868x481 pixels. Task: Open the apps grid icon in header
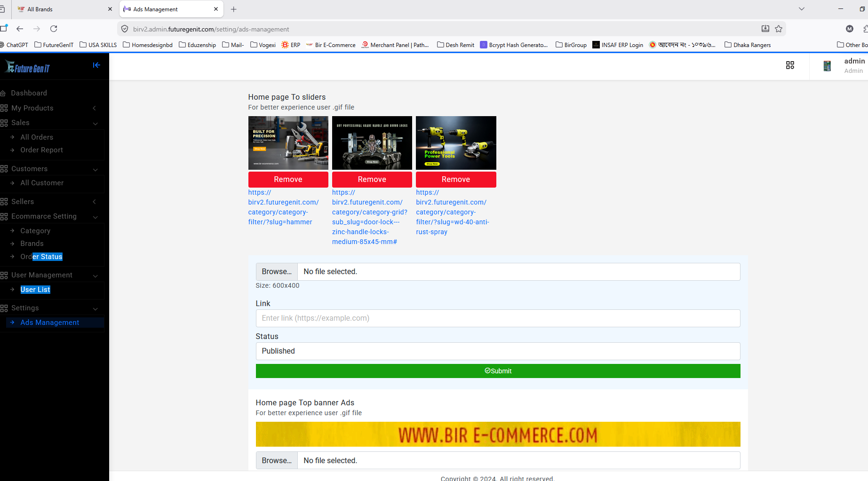tap(790, 65)
